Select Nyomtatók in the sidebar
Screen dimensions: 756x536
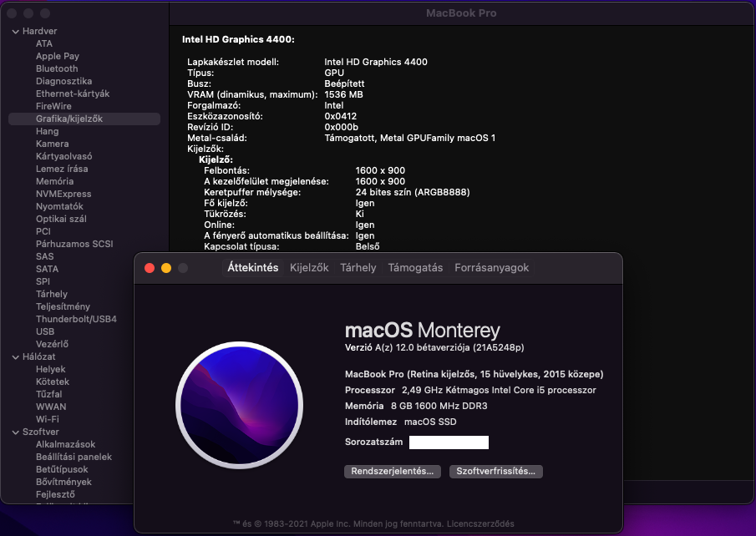pyautogui.click(x=59, y=206)
